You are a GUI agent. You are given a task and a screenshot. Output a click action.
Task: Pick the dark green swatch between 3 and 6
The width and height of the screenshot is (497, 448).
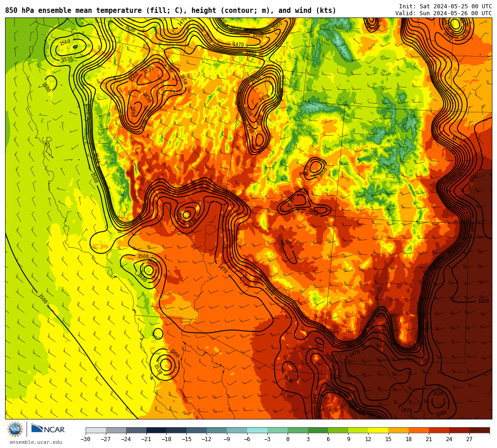click(x=318, y=430)
